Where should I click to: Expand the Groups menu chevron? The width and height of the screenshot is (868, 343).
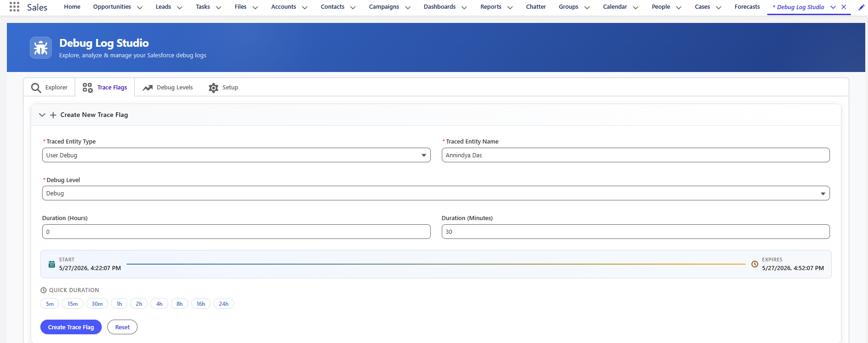[587, 7]
